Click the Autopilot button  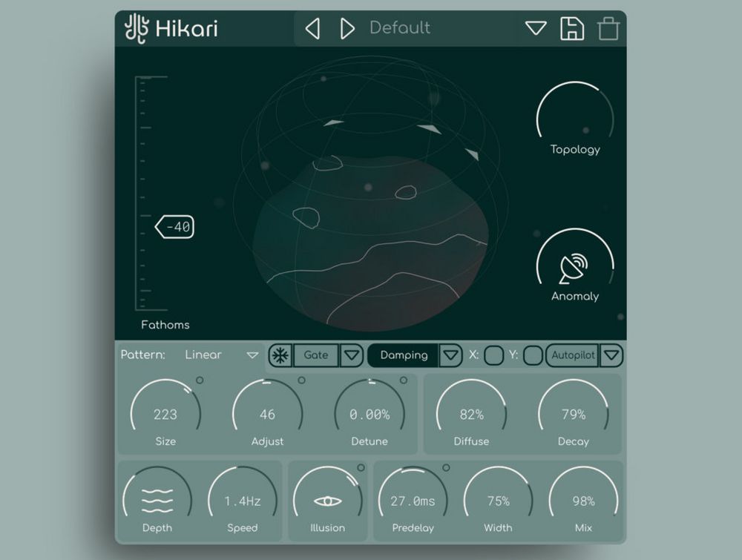(573, 355)
